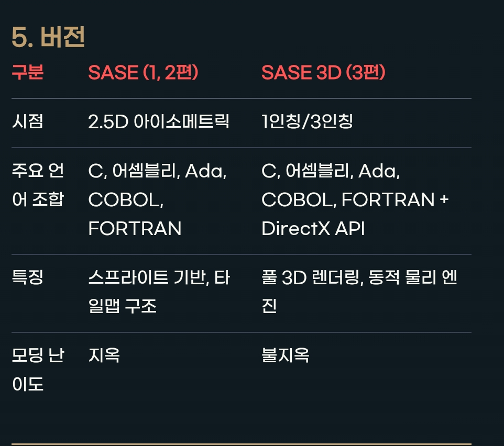Click the DirectX API text

coord(313,228)
